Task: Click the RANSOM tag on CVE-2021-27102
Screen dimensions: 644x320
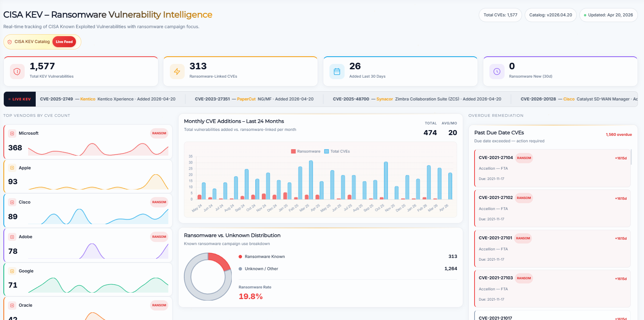Action: (x=524, y=198)
